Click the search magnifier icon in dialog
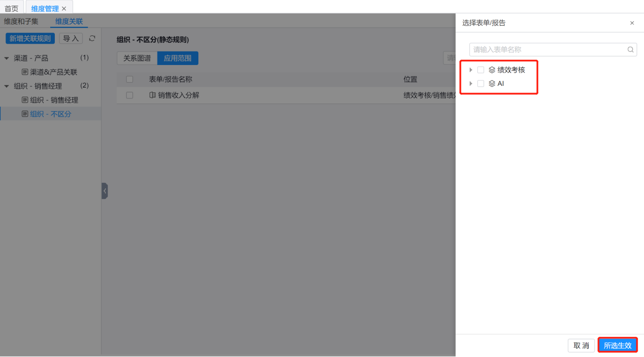 [x=631, y=50]
